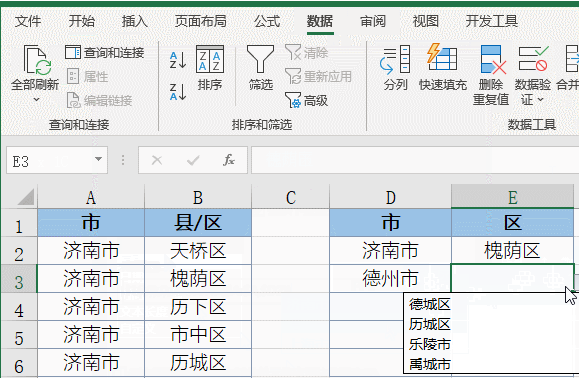Open Queries and Connections pane
The image size is (581, 378).
(x=104, y=53)
